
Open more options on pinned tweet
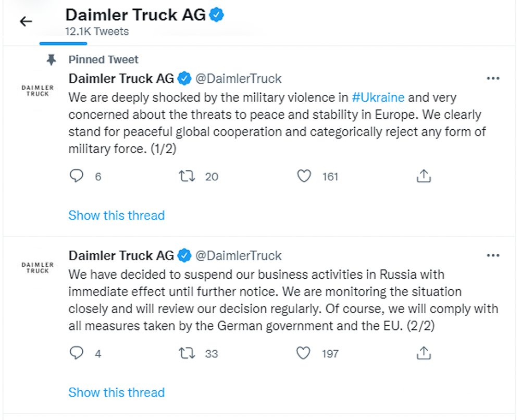point(493,79)
